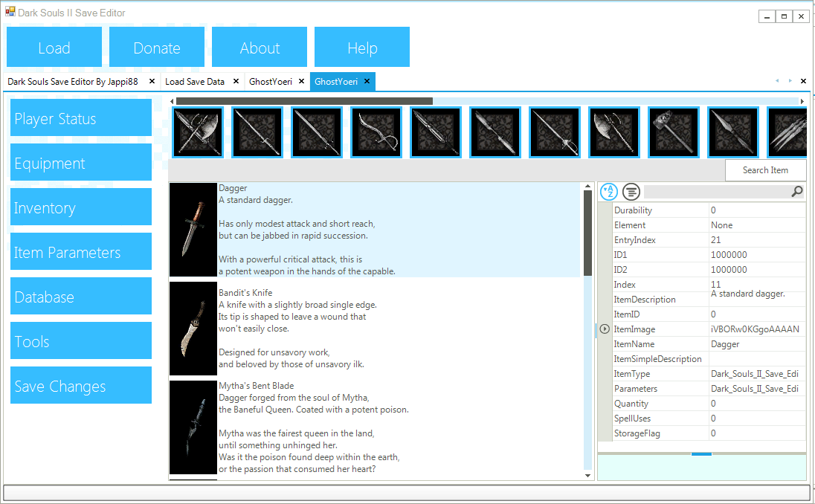Select the EntryIndex value 21
This screenshot has width=815, height=504.
[757, 240]
